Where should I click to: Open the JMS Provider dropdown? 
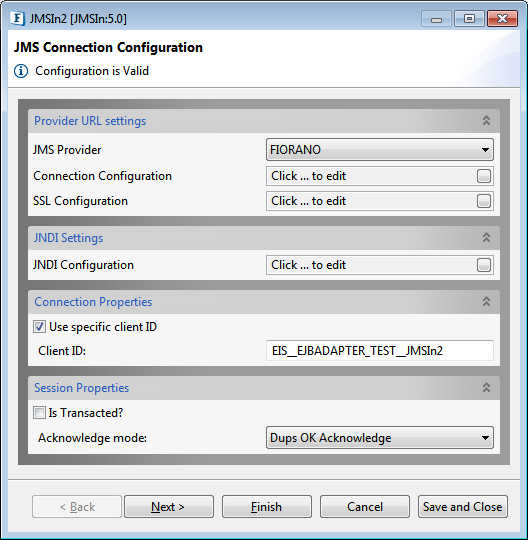coord(380,150)
